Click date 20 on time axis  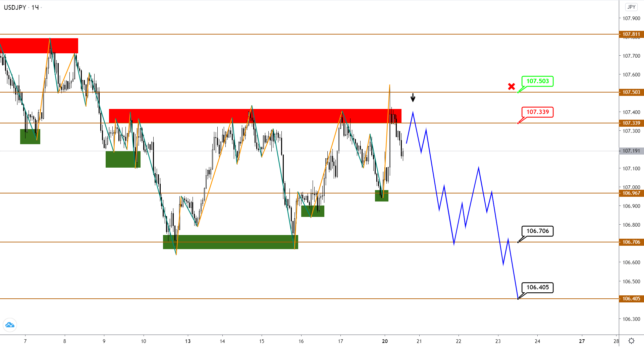tap(385, 341)
